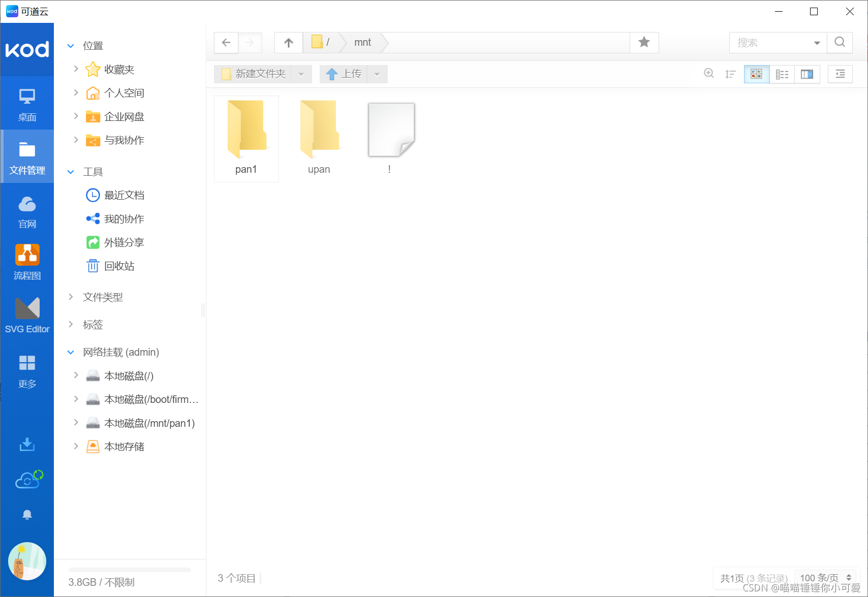Add current folder to favorites with star
Image resolution: width=868 pixels, height=597 pixels.
(x=644, y=43)
